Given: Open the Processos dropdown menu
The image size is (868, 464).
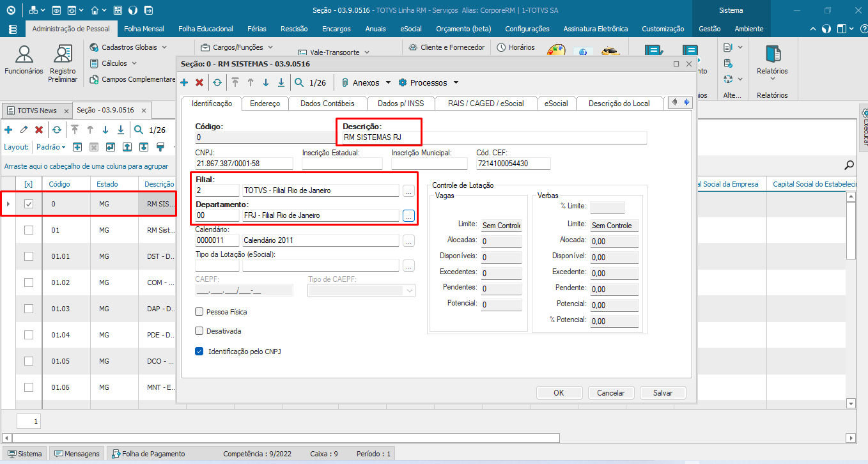Looking at the screenshot, I should click(456, 82).
